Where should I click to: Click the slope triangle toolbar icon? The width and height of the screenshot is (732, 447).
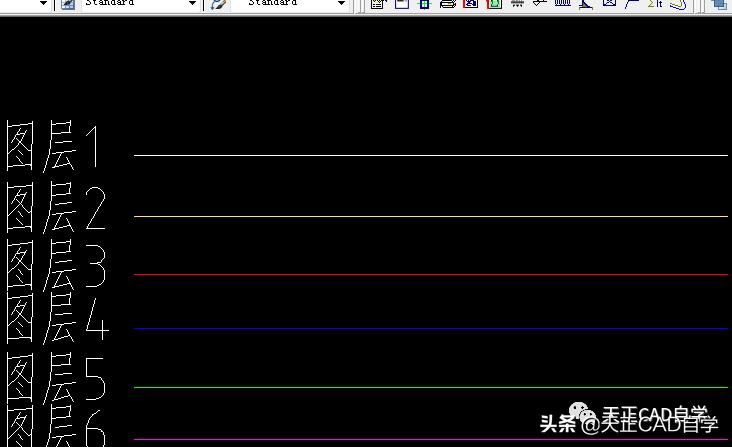(x=586, y=4)
